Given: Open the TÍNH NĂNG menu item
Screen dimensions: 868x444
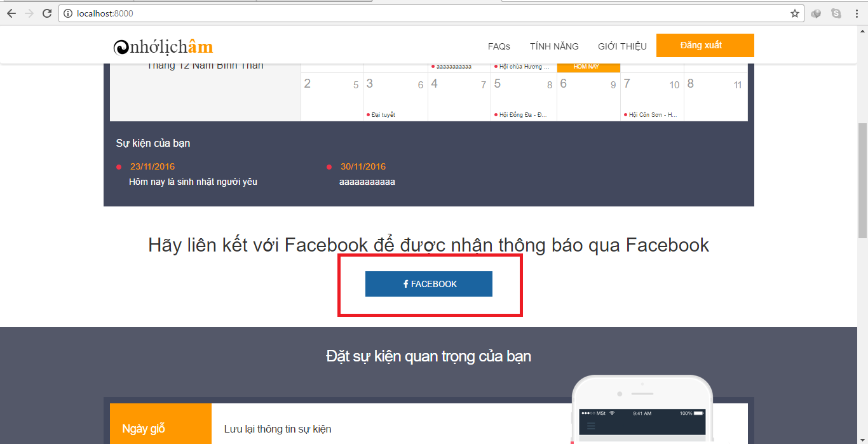Looking at the screenshot, I should [554, 46].
